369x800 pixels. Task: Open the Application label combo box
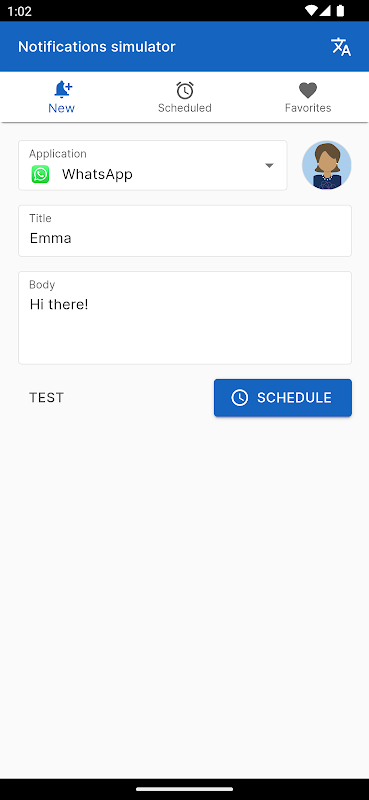pos(153,165)
